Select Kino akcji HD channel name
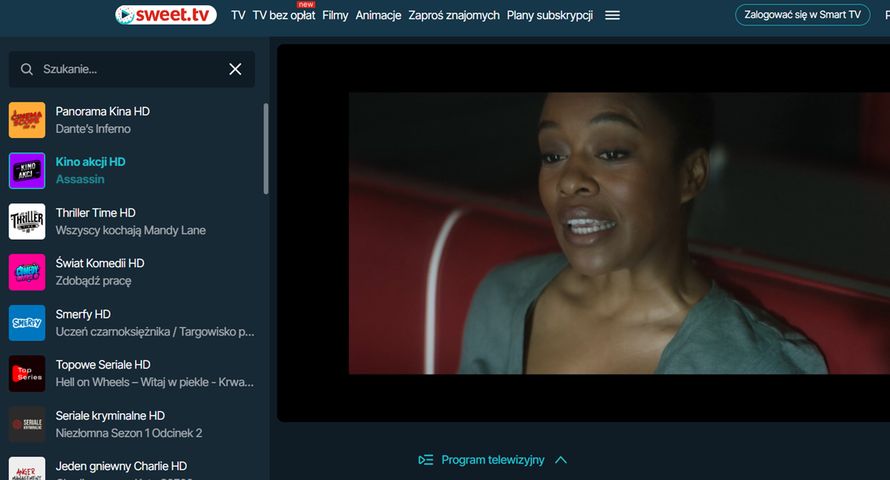Screen dimensions: 890x480 (x=91, y=162)
